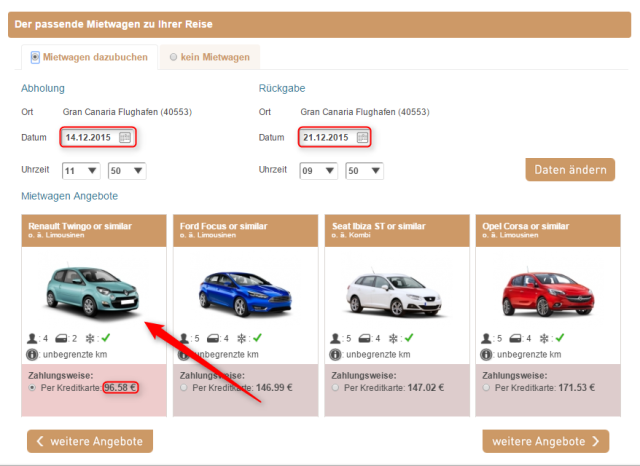The height and width of the screenshot is (466, 640).
Task: Choose Per Kreditkarte for the Renault Twingo at 96.58 €
Action: 32,388
